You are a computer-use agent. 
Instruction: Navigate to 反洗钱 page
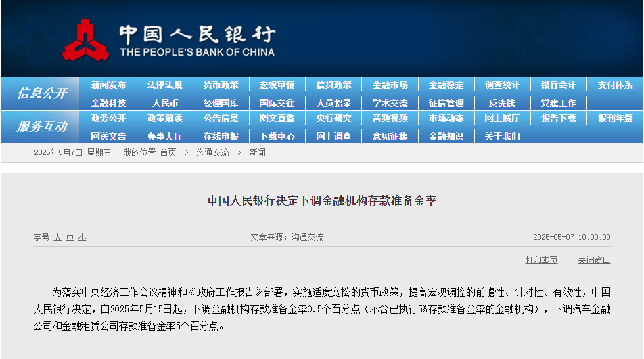(502, 103)
